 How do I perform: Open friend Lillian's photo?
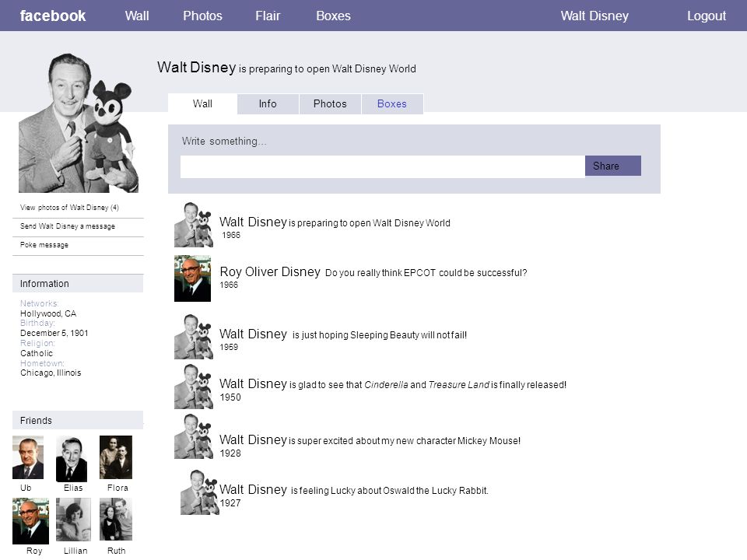point(73,520)
